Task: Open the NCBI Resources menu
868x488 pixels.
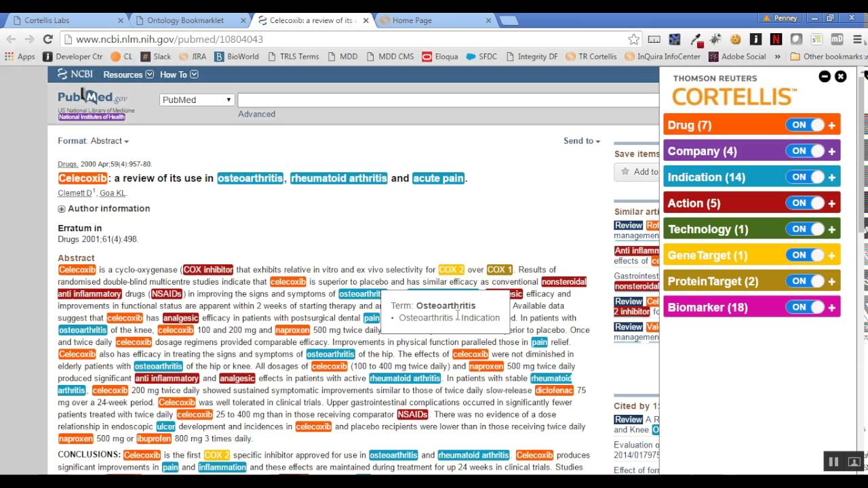Action: (128, 75)
